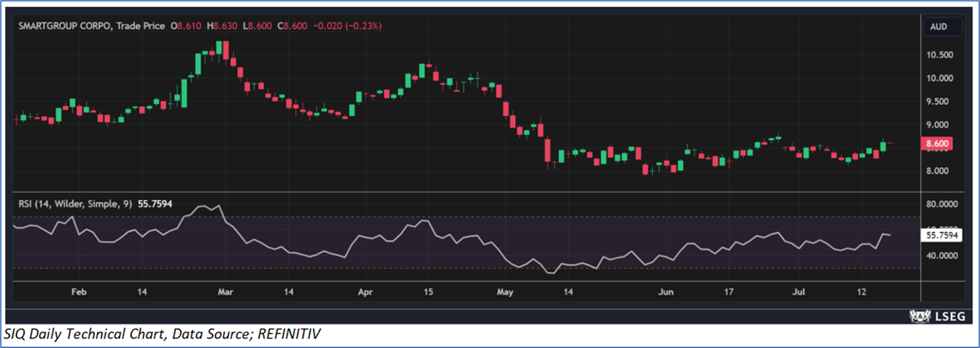The image size is (980, 348).
Task: Click the 12 date label after Jul
Action: click(x=861, y=291)
